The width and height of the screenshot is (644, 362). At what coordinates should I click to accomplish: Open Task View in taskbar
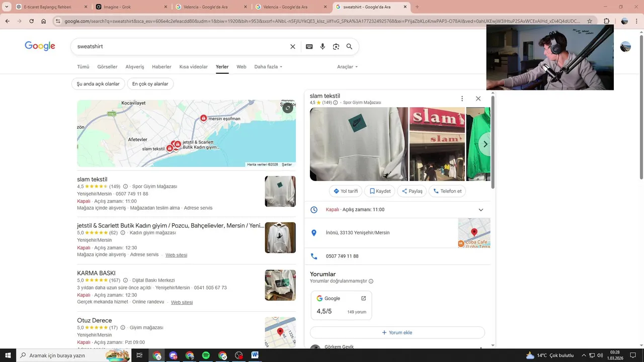[x=139, y=355]
